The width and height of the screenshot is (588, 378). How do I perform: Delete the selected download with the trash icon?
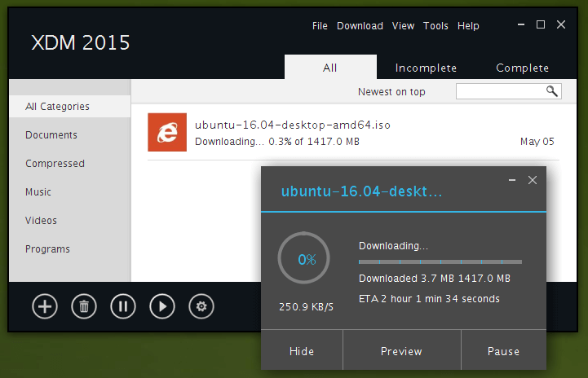point(84,306)
